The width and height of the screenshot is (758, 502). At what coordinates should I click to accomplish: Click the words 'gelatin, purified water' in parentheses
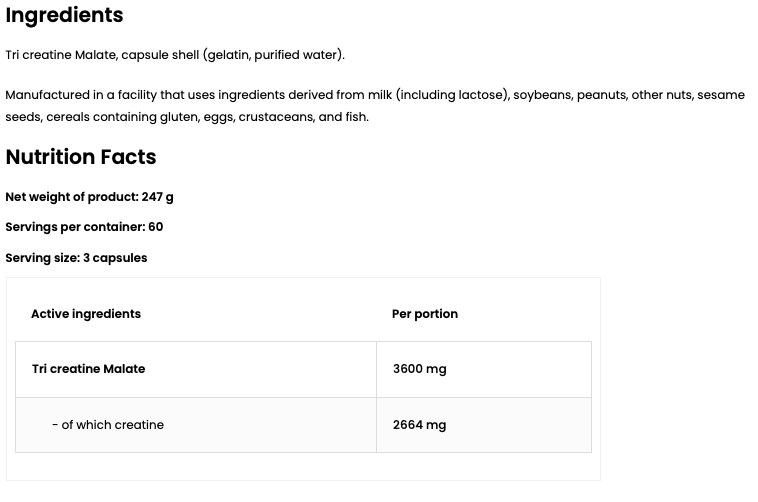tap(272, 55)
